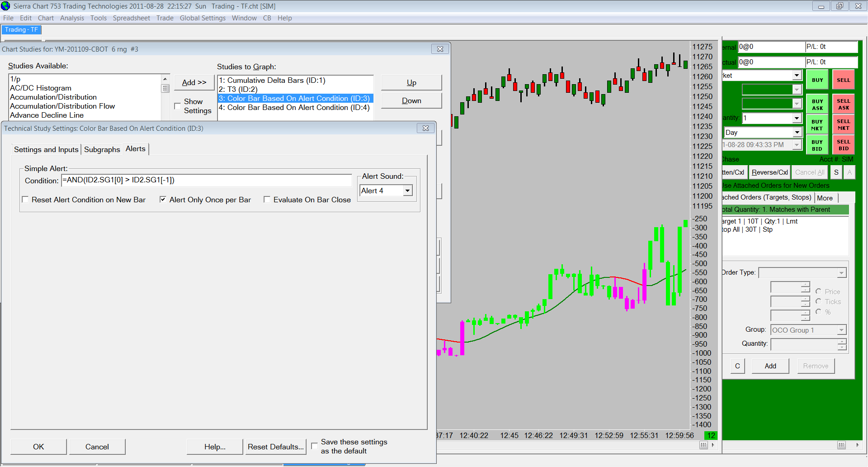Click OK in study settings
The width and height of the screenshot is (868, 467).
pyautogui.click(x=38, y=447)
